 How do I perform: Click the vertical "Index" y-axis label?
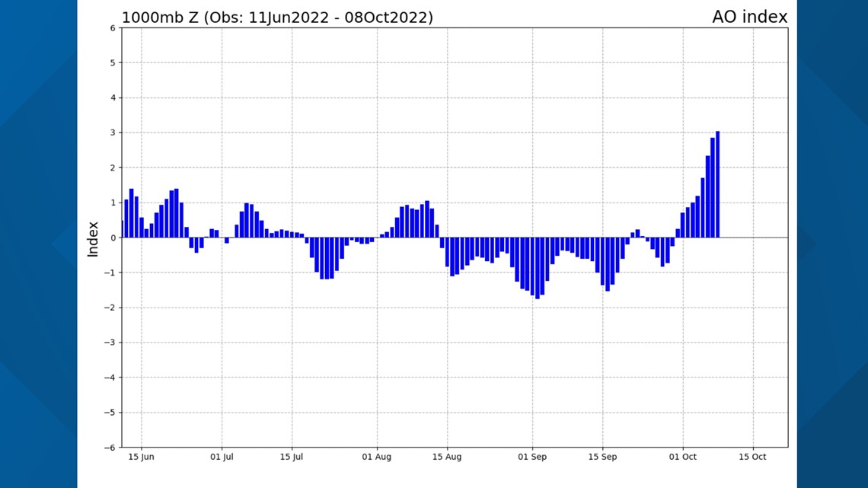click(x=92, y=239)
